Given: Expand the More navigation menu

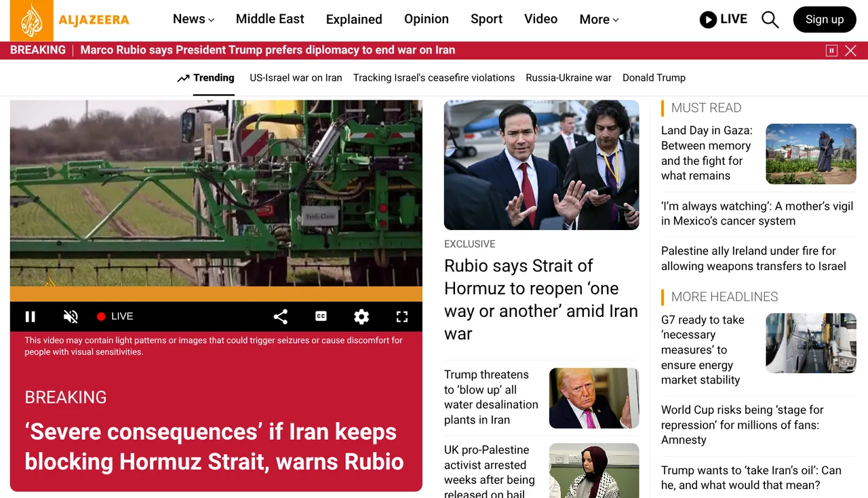Looking at the screenshot, I should point(598,19).
